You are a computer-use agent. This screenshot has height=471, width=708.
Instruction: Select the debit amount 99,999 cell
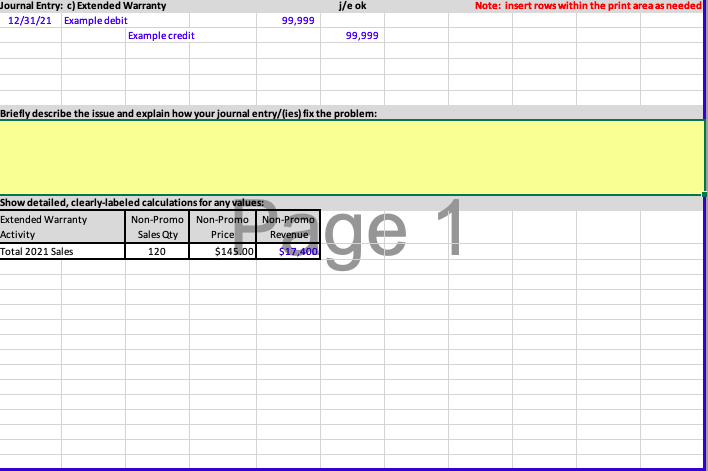289,21
